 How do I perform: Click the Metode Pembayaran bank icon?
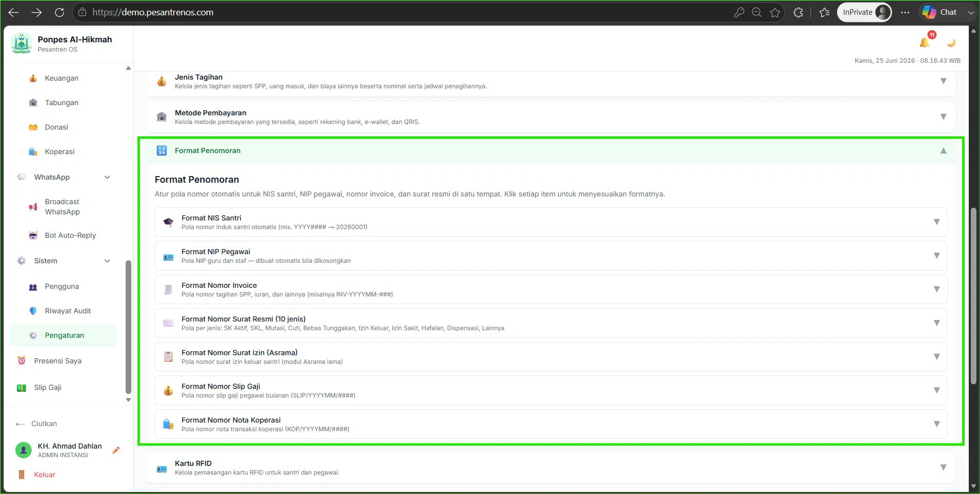(161, 117)
